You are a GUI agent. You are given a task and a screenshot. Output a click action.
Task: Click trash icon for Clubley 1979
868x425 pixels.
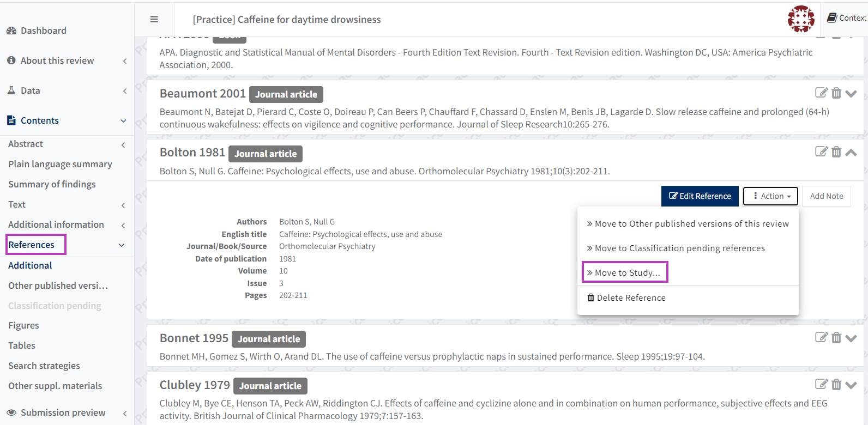coord(836,384)
